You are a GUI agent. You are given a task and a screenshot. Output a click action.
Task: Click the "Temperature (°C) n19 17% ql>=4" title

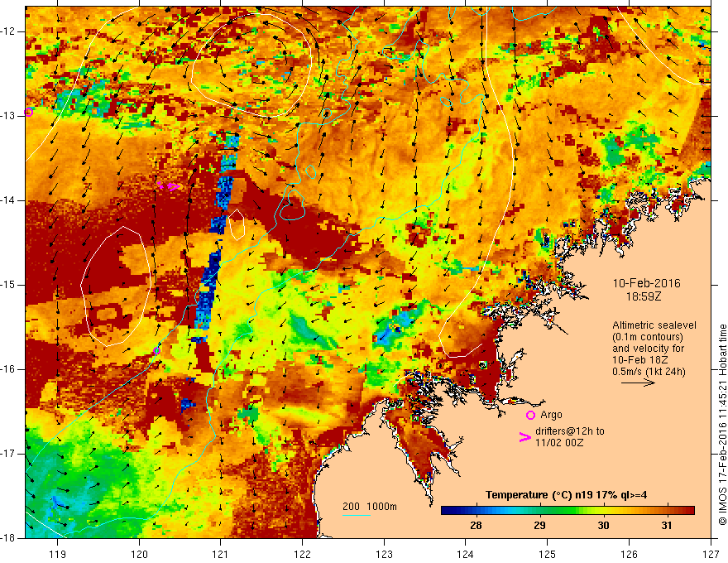click(567, 495)
